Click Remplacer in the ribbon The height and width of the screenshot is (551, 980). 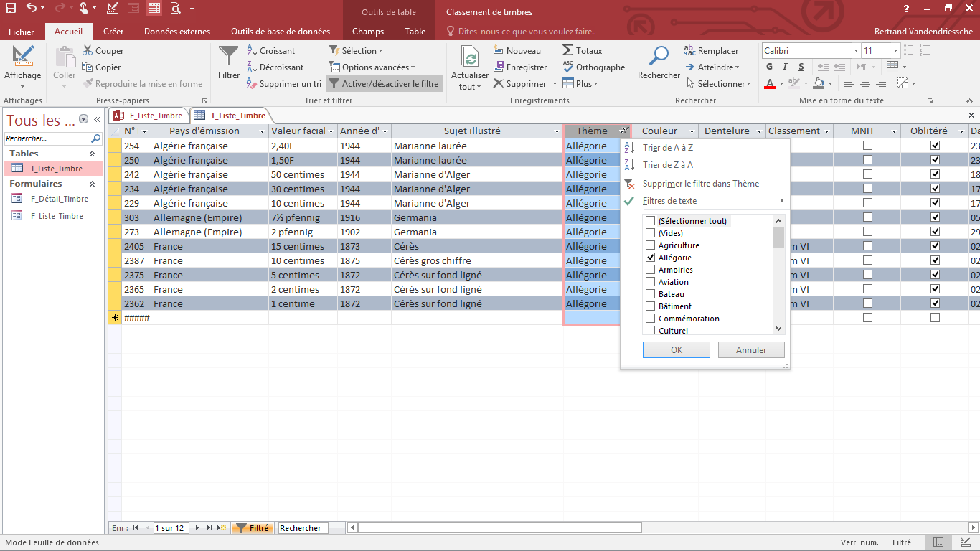point(712,51)
